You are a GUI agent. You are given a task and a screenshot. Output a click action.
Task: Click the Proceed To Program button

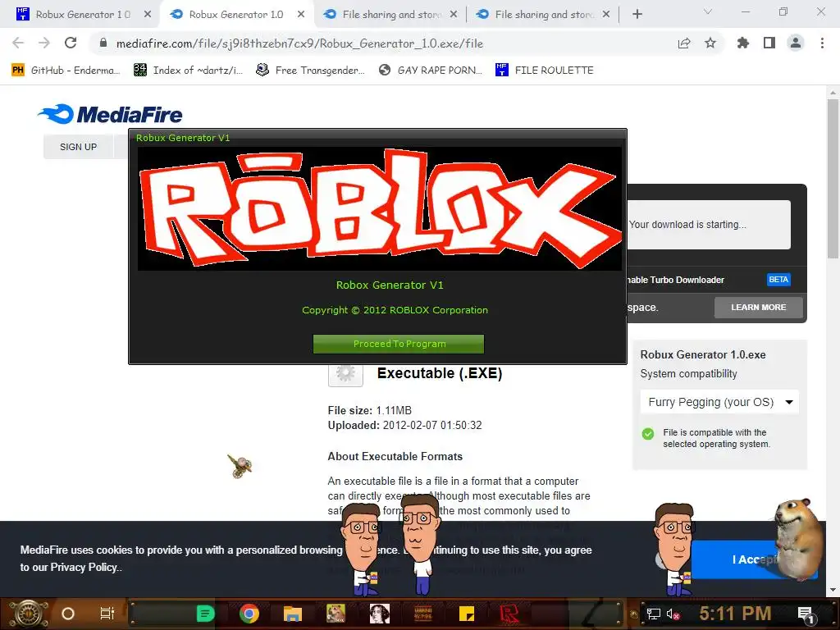(x=399, y=344)
